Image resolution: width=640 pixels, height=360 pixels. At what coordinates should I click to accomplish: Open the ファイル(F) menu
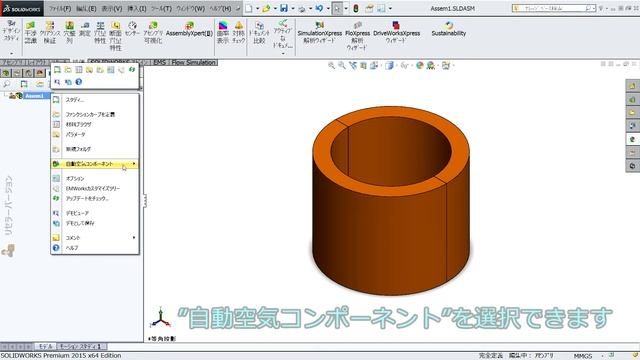[60, 8]
